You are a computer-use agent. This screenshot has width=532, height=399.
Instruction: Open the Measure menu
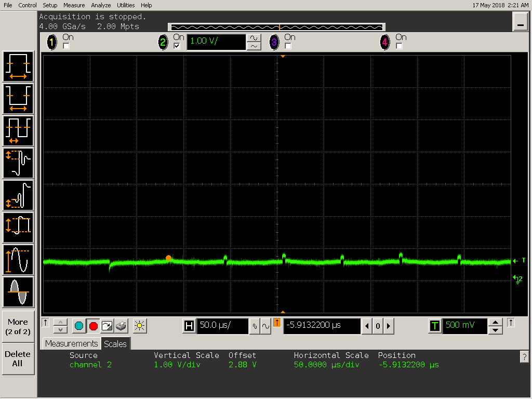click(74, 5)
